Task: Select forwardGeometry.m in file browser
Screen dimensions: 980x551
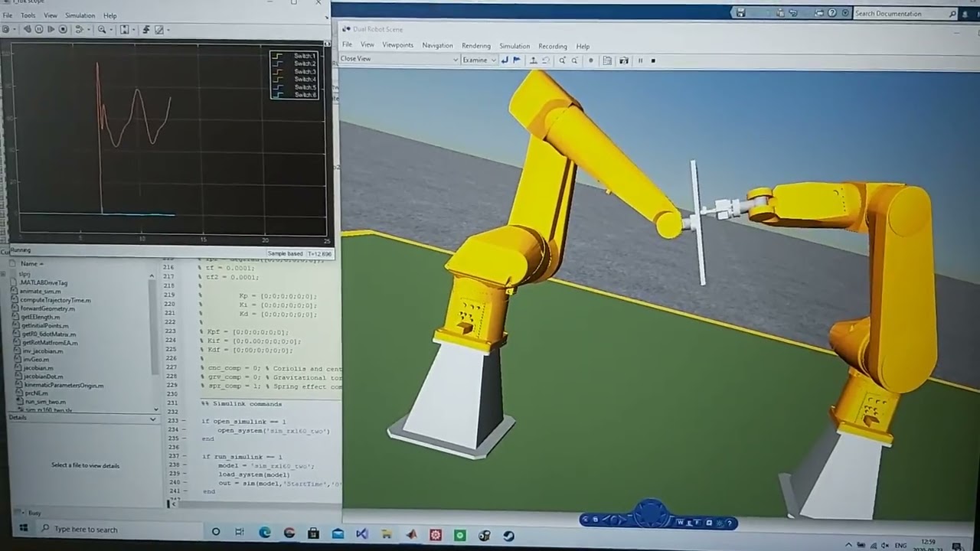Action: (47, 308)
